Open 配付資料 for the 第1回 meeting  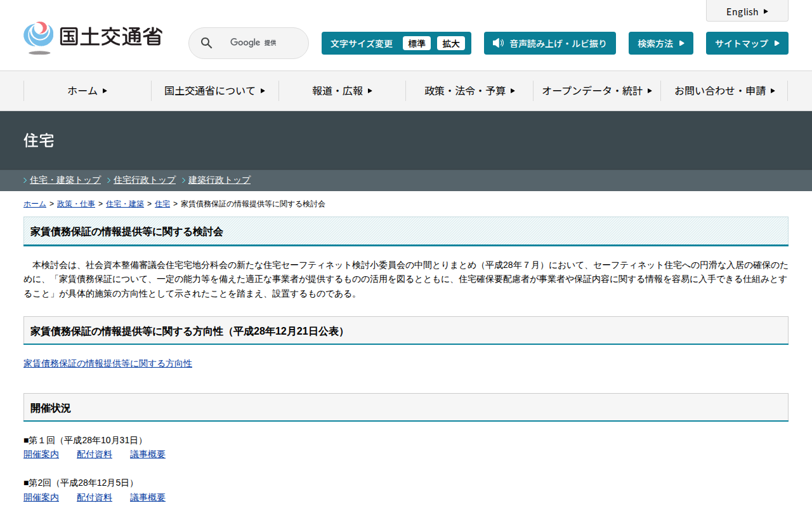tap(95, 454)
